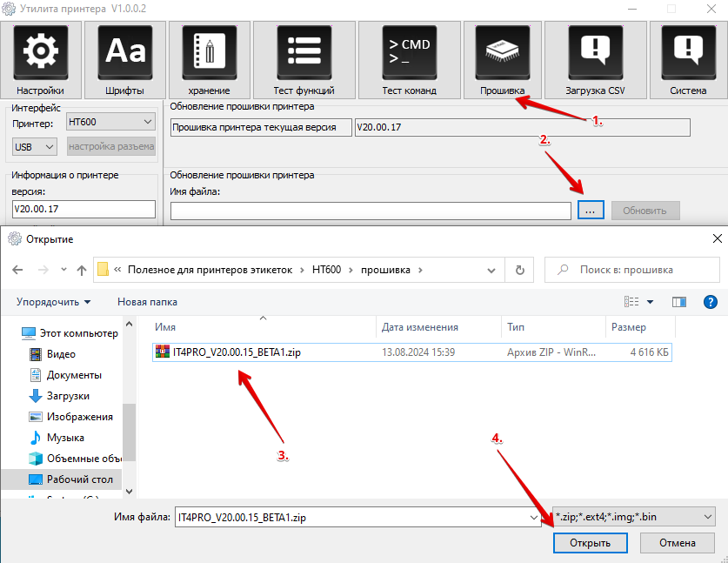Viewport: 728px width, 563px height.
Task: Click the Открыть button
Action: tap(591, 543)
